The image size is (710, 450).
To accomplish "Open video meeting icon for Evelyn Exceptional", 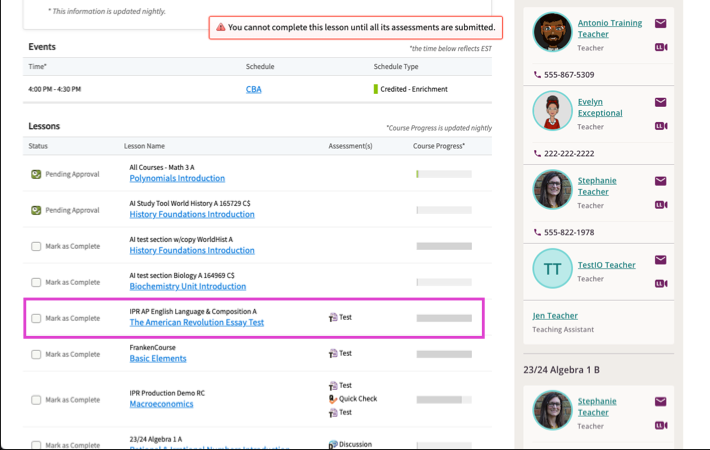I will (x=661, y=126).
